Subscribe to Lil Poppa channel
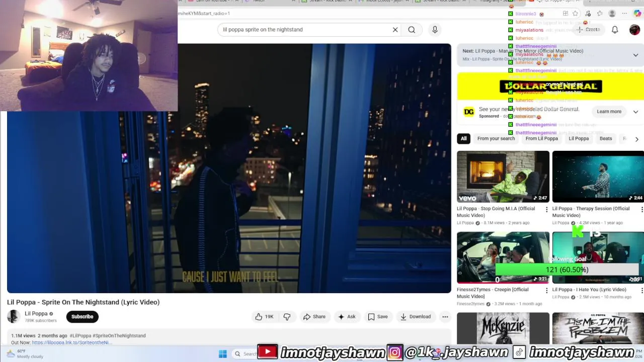The image size is (644, 362). (82, 317)
